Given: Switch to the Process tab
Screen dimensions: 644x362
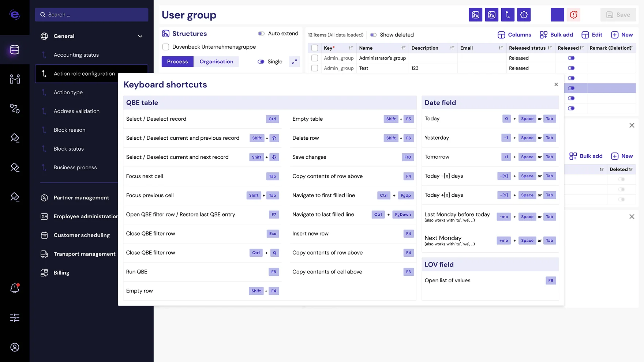Looking at the screenshot, I should click(177, 61).
